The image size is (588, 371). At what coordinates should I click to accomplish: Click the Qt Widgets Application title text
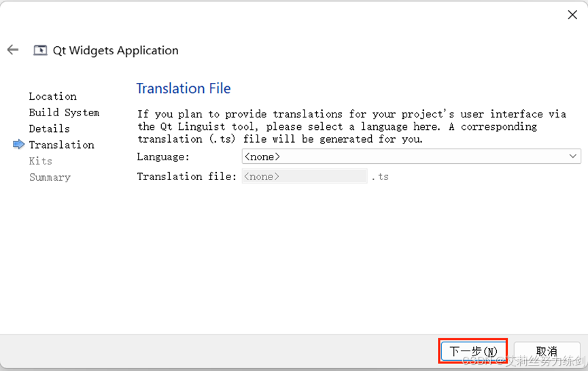(x=116, y=50)
